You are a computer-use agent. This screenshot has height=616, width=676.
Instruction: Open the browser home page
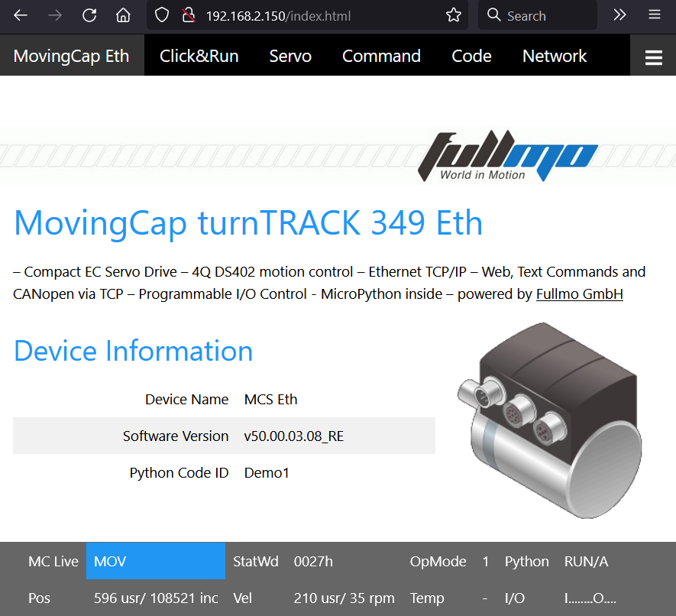click(x=123, y=15)
